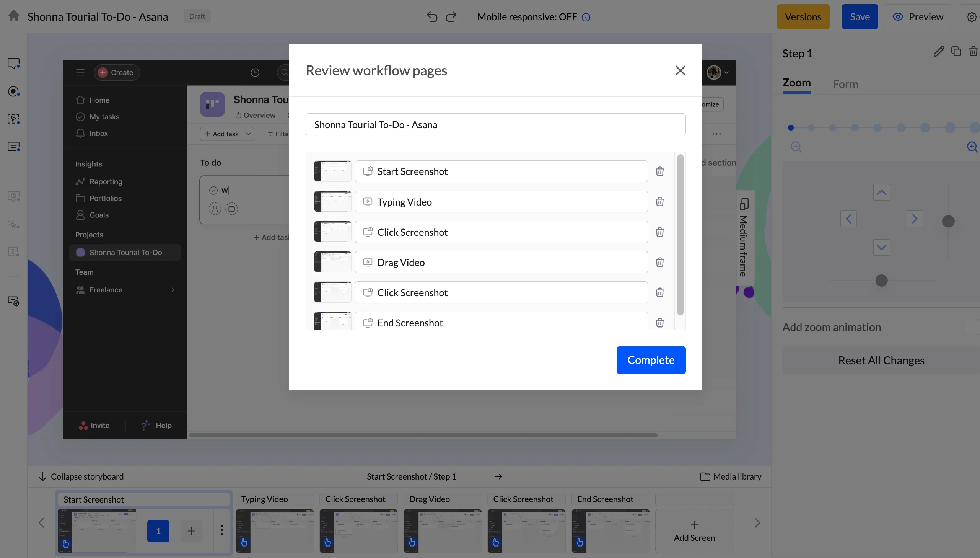Screen dimensions: 980x558
Task: Pan zoom view right
Action: click(915, 219)
